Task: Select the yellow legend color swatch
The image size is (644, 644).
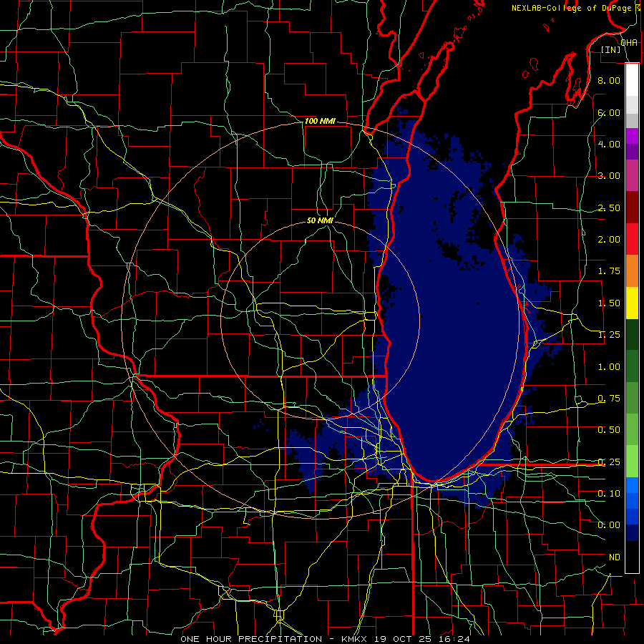Action: [x=632, y=303]
